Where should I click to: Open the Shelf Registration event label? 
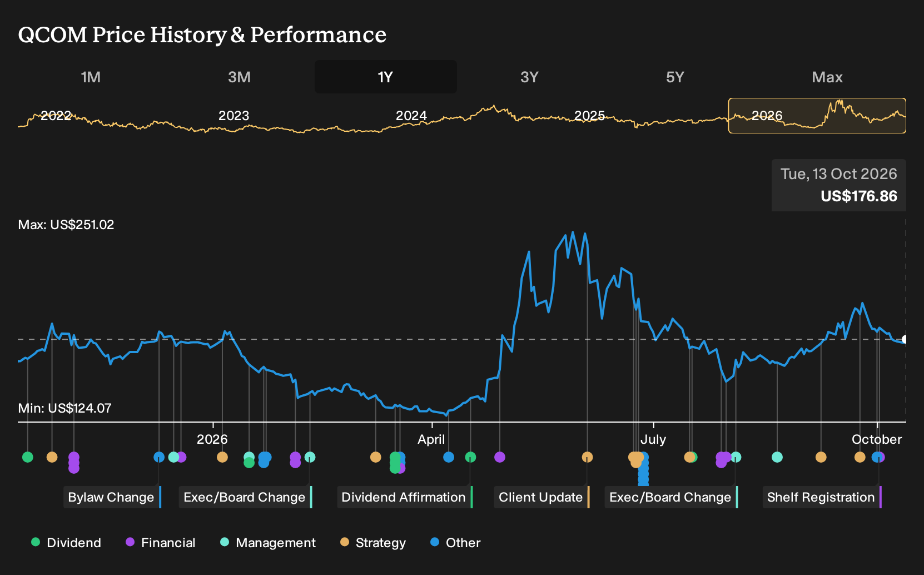[x=822, y=497]
